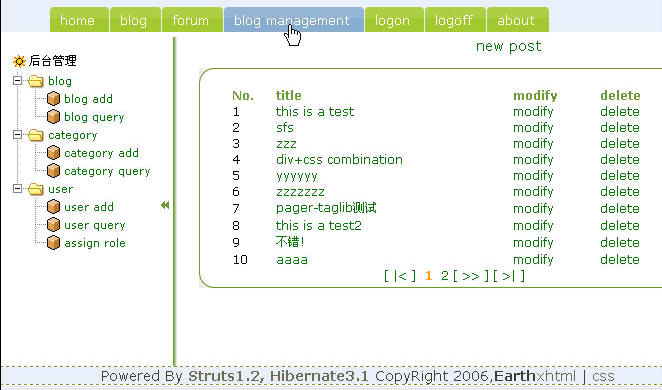Image resolution: width=662 pixels, height=390 pixels.
Task: Click the user folder icon
Action: [36, 189]
